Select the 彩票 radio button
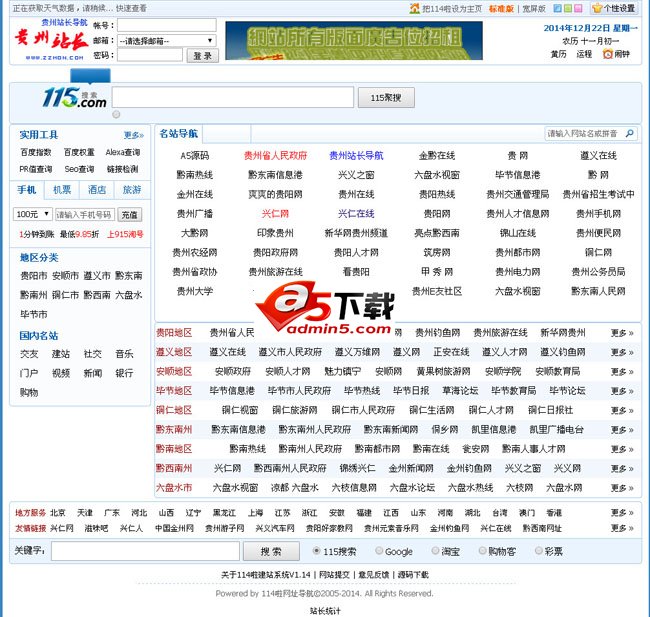 click(x=538, y=551)
